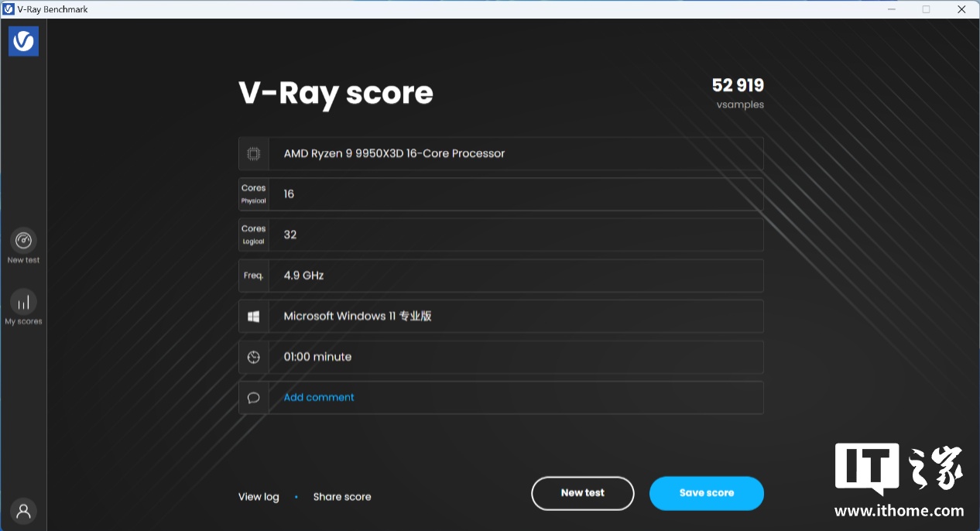
Task: Open the user profile icon at bottom left
Action: [x=23, y=511]
